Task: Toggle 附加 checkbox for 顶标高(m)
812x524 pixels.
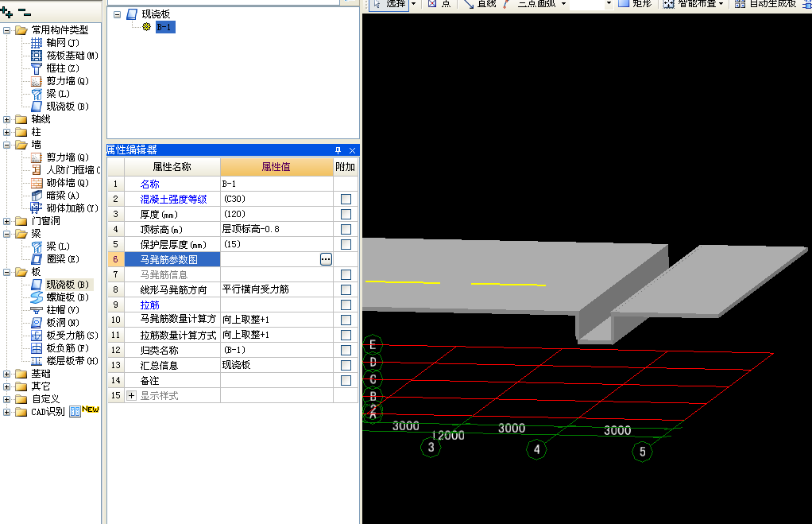Action: [x=346, y=229]
